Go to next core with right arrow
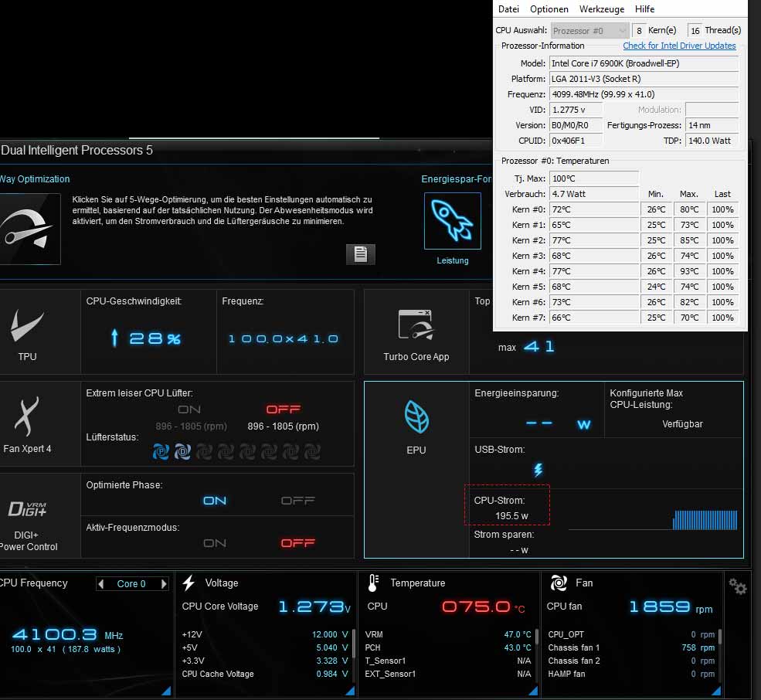 [164, 583]
